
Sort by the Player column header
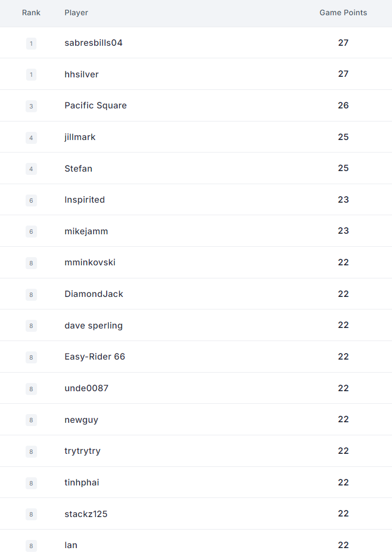[76, 13]
